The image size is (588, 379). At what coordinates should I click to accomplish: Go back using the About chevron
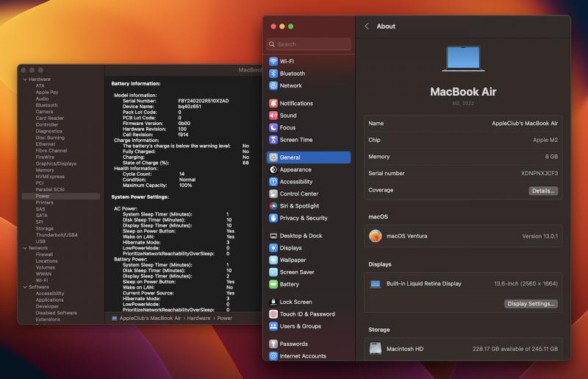[367, 26]
